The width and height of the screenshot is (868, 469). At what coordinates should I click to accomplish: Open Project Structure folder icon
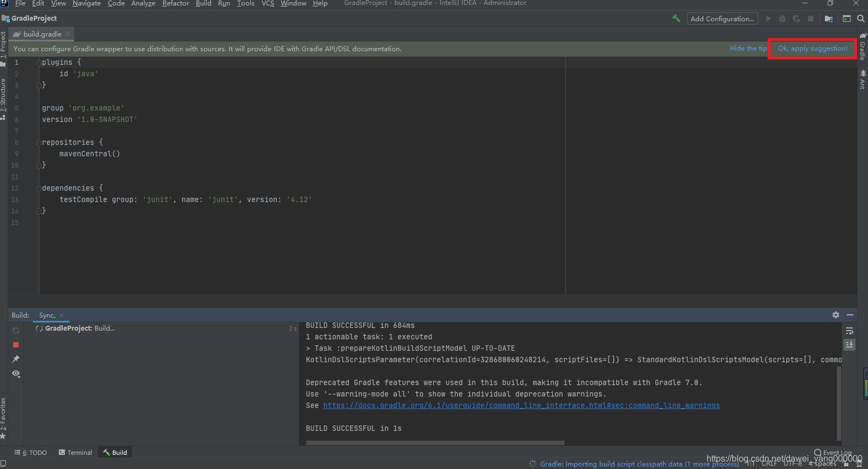click(x=829, y=19)
